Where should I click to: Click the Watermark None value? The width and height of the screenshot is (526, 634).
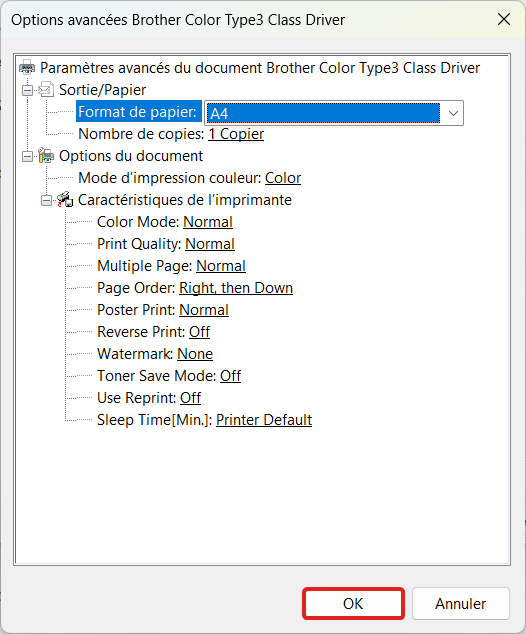[195, 354]
